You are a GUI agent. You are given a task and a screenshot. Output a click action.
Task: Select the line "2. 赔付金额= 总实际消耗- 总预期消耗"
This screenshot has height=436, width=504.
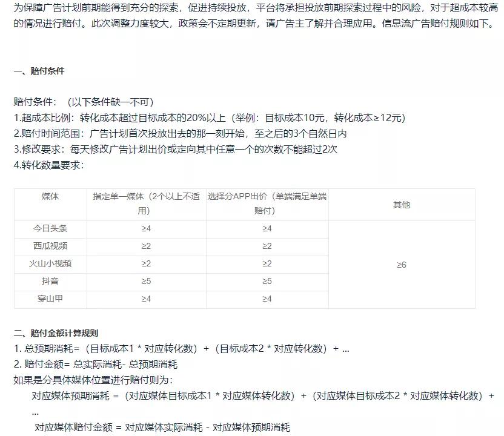tap(96, 365)
